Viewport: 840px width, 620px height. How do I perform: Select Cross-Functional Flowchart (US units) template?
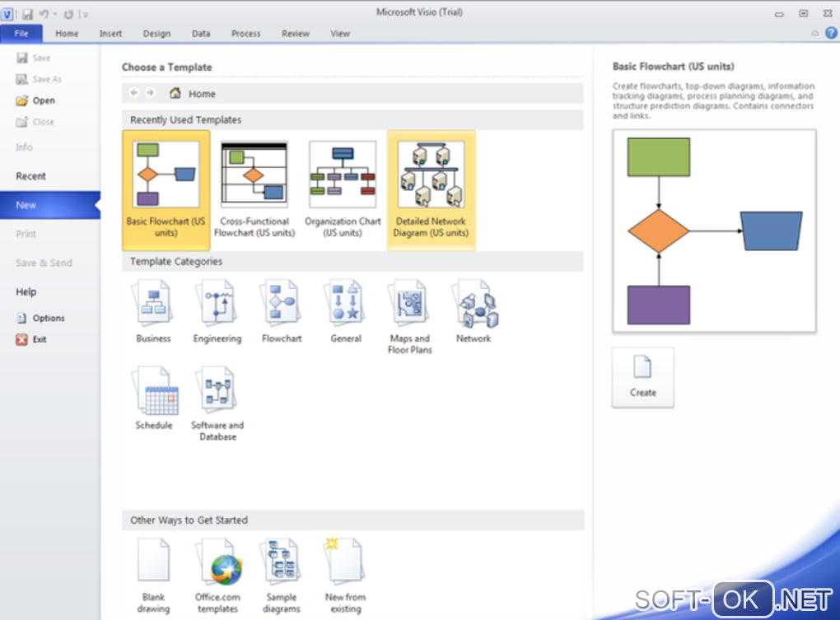254,190
